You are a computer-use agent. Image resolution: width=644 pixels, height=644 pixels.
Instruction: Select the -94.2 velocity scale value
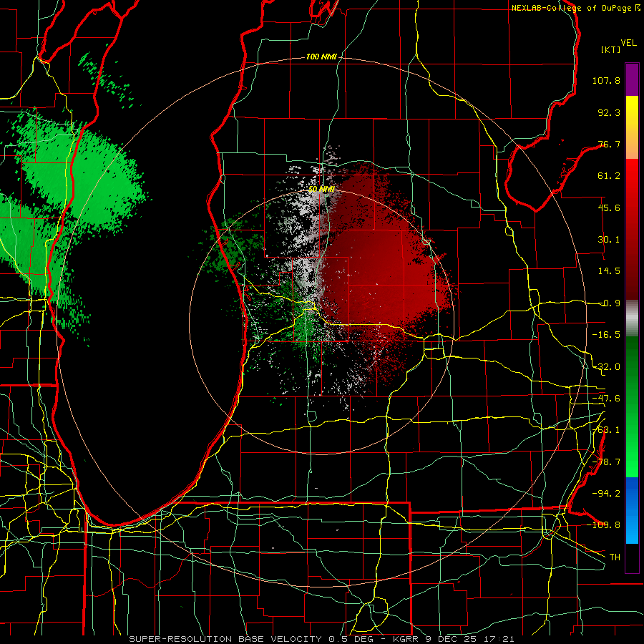[x=606, y=494]
